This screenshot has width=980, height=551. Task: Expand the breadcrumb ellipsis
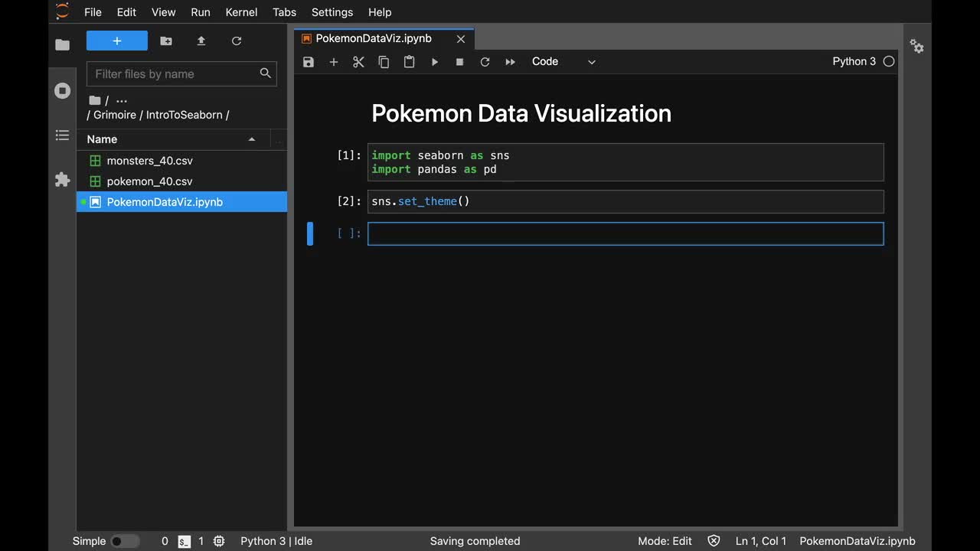(x=122, y=100)
